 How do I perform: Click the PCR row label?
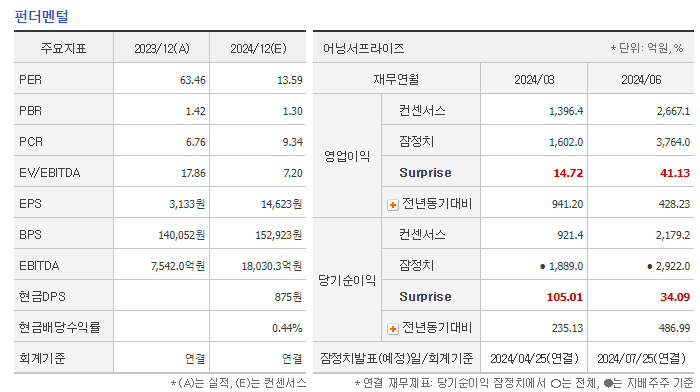31,142
